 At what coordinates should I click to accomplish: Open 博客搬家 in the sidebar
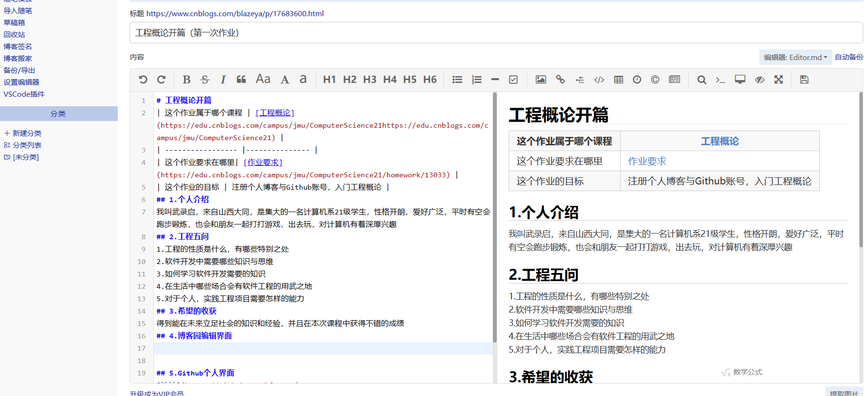pos(18,58)
